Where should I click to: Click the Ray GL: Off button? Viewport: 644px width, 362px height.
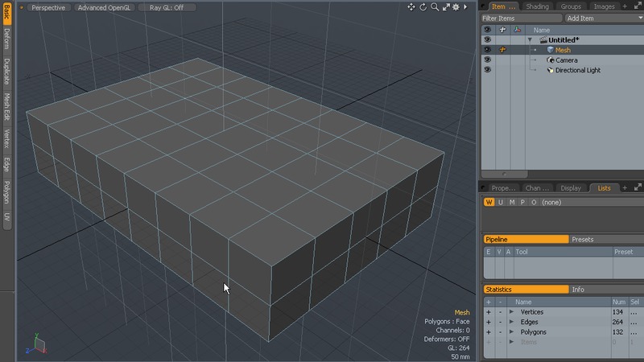click(167, 7)
